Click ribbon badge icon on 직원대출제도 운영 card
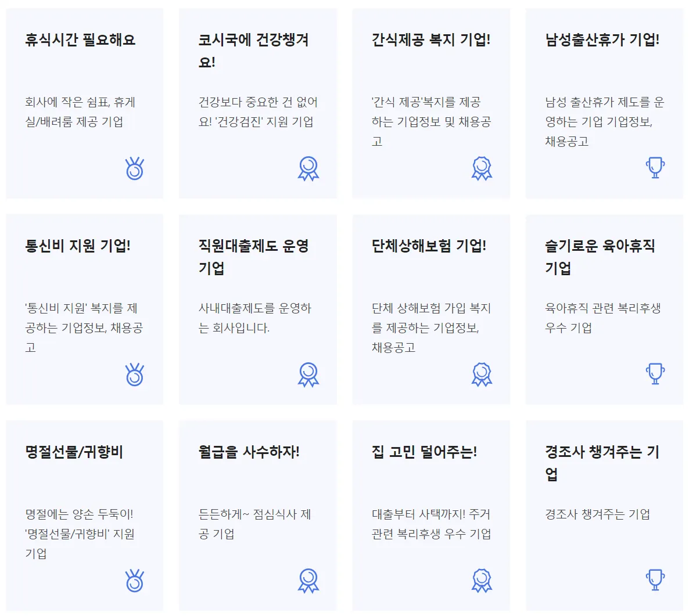This screenshot has width=689, height=616. [308, 374]
